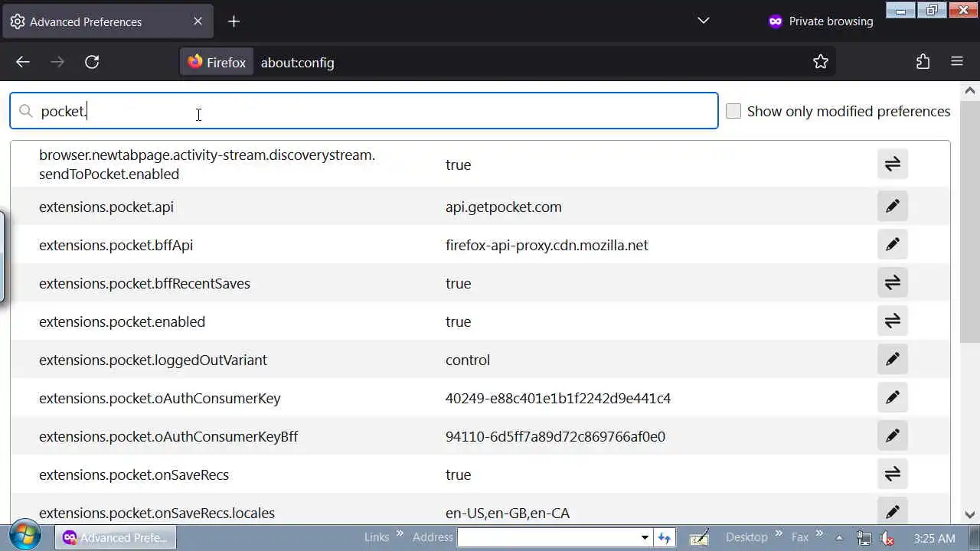The image size is (980, 551).
Task: Open a new tab with plus
Action: [x=234, y=21]
